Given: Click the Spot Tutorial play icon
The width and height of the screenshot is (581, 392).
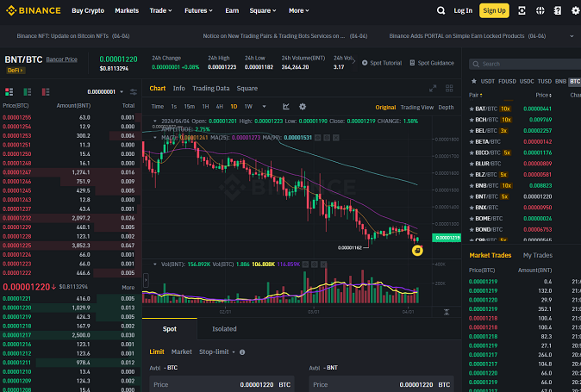Looking at the screenshot, I should coord(365,63).
